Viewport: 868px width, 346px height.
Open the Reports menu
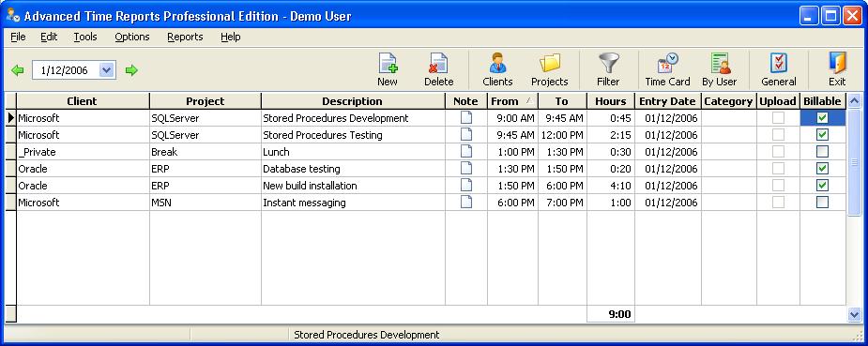pyautogui.click(x=185, y=37)
